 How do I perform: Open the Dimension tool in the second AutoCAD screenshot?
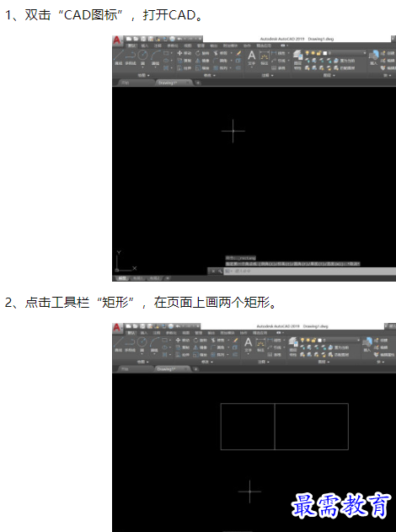[260, 344]
